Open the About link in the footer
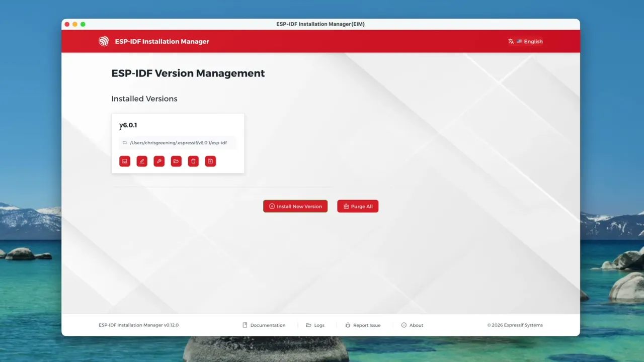Viewport: 644px width, 362px height. point(412,325)
